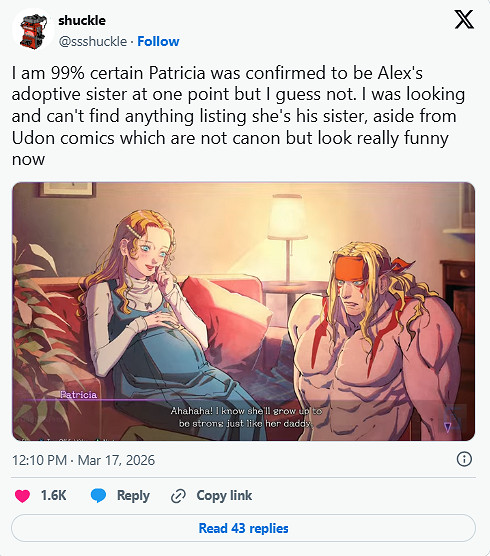Open the Read 43 replies button

click(243, 528)
